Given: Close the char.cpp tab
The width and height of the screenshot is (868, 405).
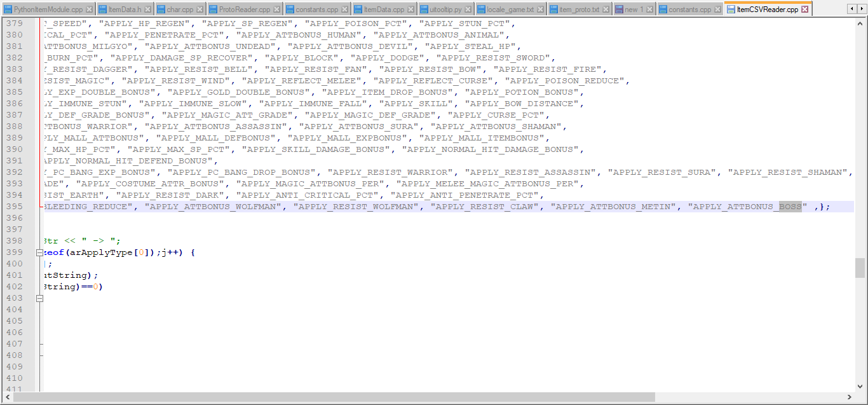Looking at the screenshot, I should point(200,10).
